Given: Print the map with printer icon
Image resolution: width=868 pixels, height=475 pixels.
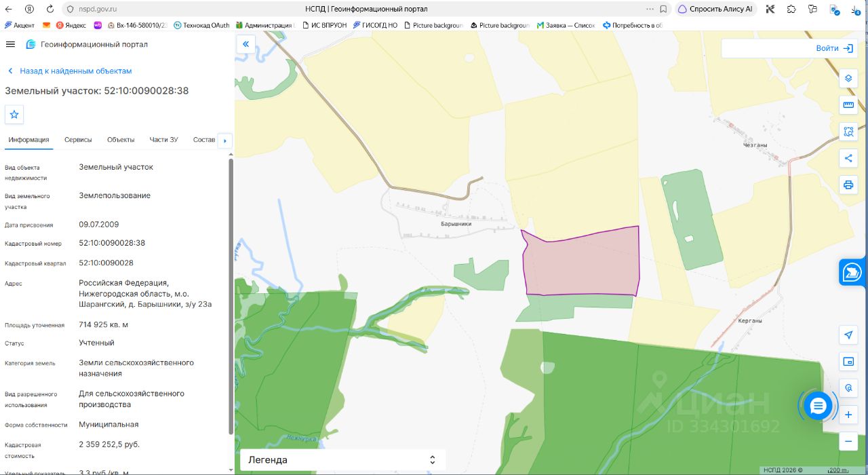Looking at the screenshot, I should (x=848, y=185).
